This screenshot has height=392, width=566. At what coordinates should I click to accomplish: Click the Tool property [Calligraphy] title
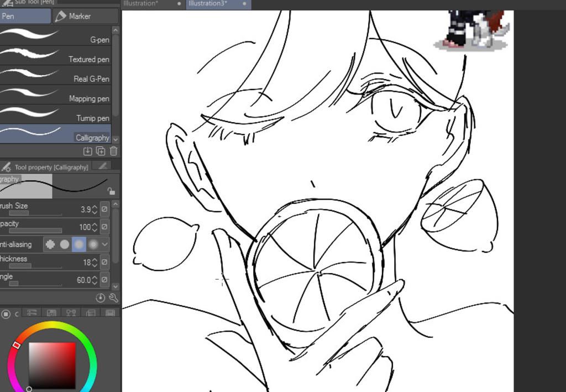51,168
